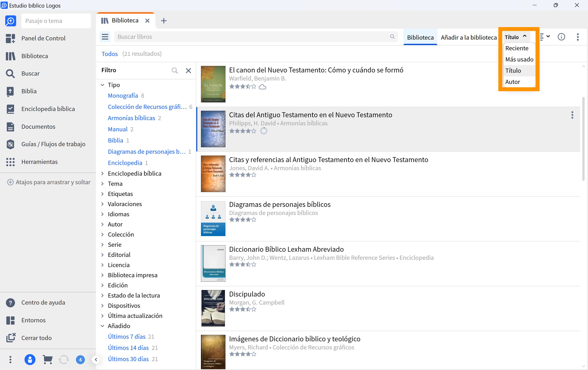This screenshot has height=370, width=588.
Task: Click the Buscar libros search field
Action: click(x=256, y=37)
